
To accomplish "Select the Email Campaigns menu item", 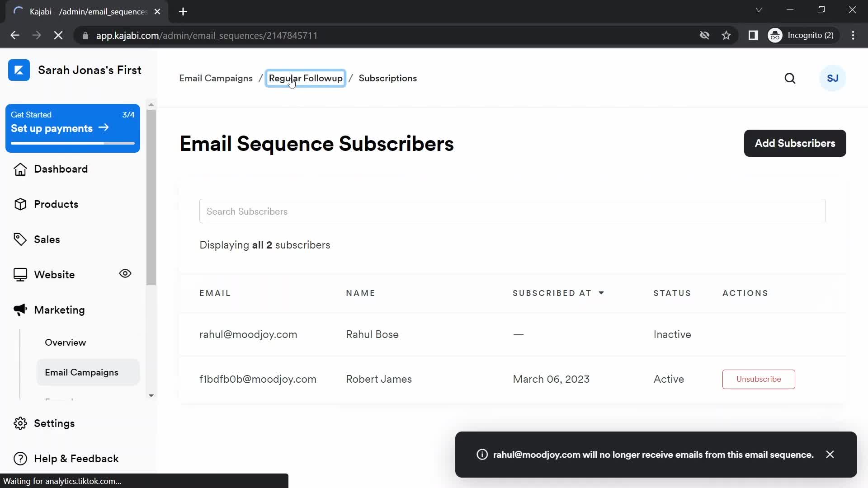I will [81, 372].
